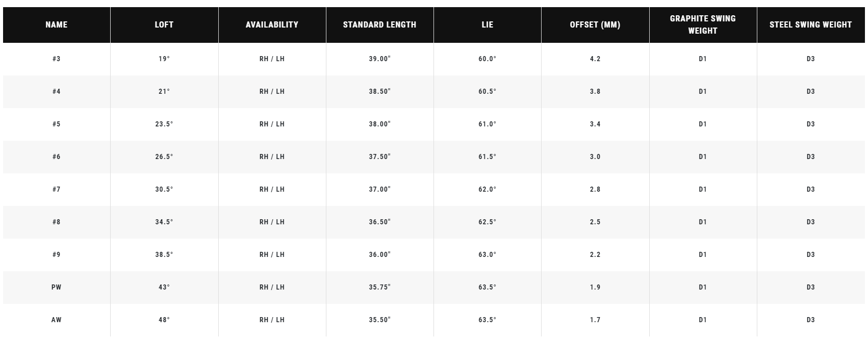Image resolution: width=868 pixels, height=339 pixels.
Task: Click the OFFSET (MM) column header
Action: point(595,24)
